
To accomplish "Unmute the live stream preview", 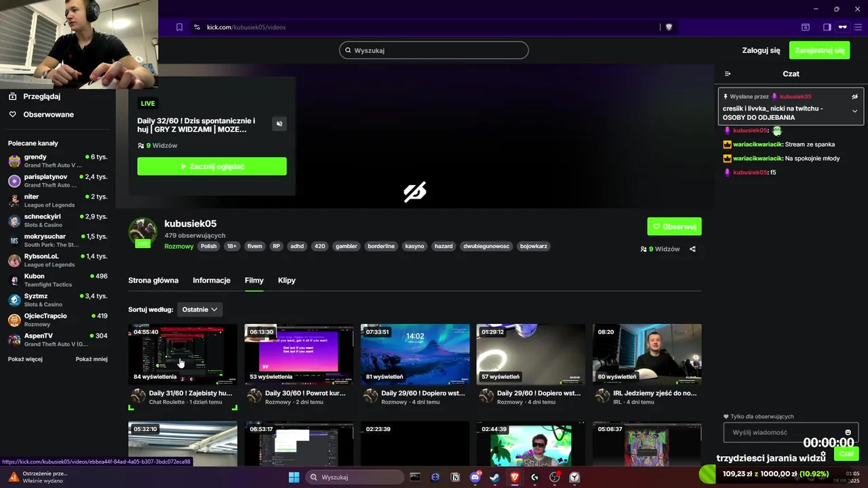I will point(279,123).
